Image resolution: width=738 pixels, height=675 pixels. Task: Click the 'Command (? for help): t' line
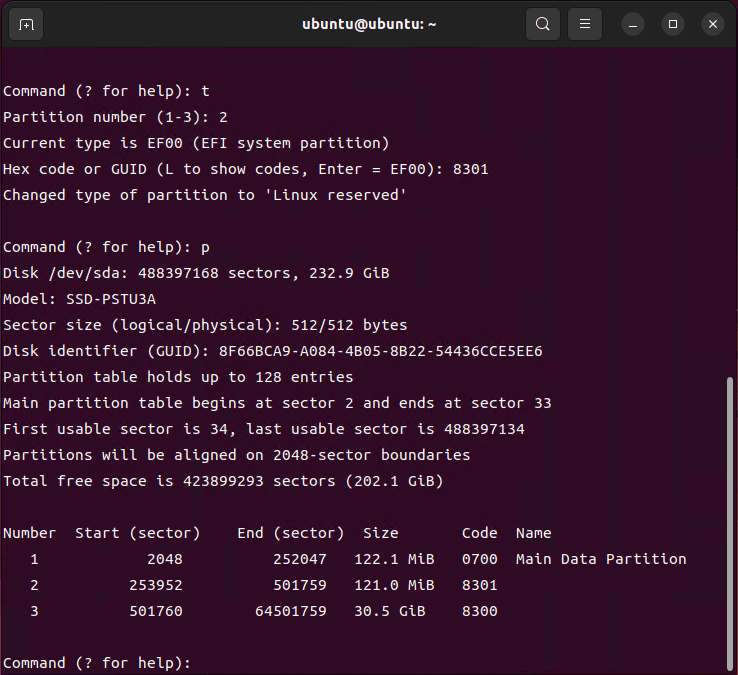click(106, 91)
